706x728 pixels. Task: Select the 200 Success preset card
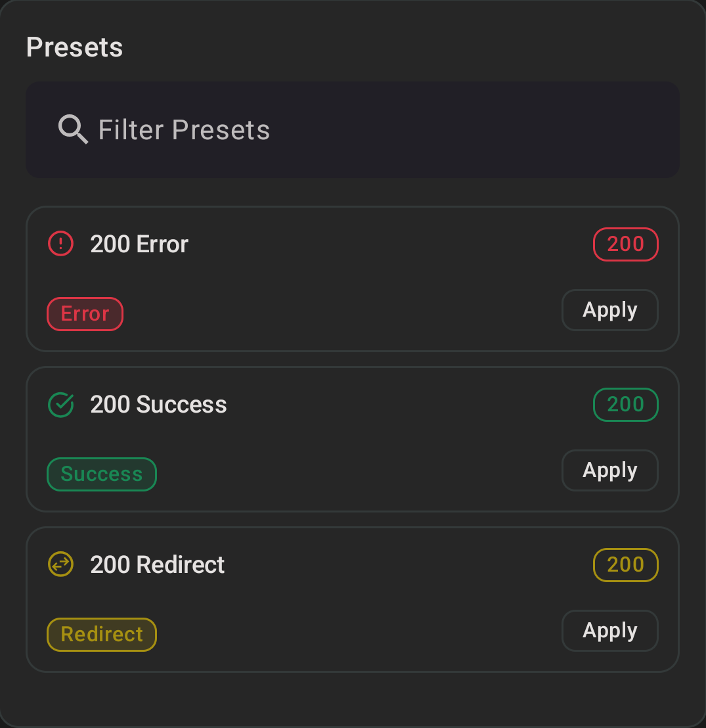point(353,439)
